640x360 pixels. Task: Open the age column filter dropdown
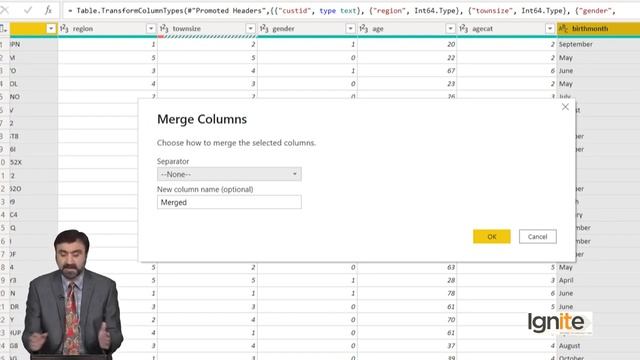[450, 29]
